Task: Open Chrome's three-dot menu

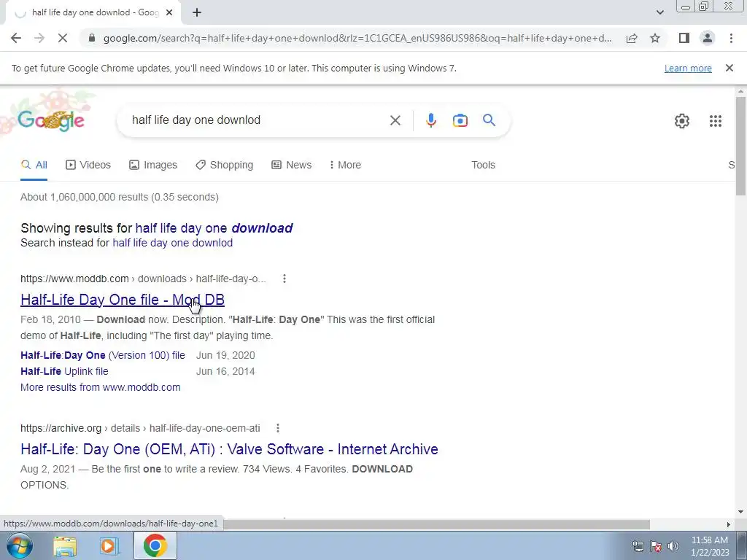Action: point(731,38)
